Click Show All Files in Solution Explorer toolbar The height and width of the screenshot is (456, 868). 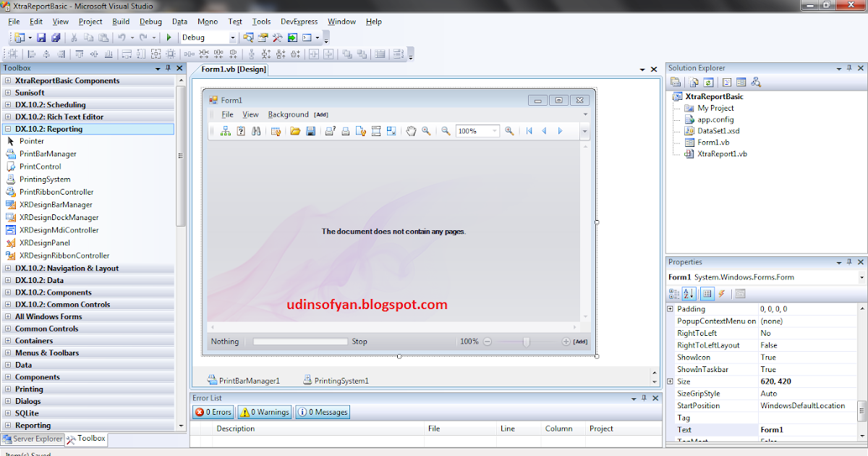[x=694, y=83]
